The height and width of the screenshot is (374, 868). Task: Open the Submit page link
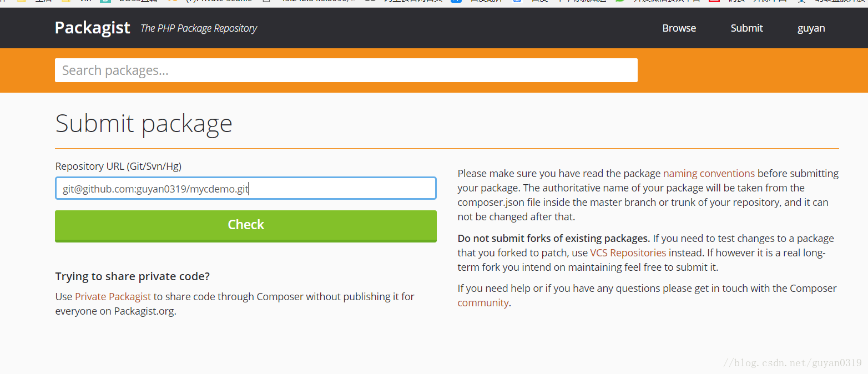click(x=746, y=28)
